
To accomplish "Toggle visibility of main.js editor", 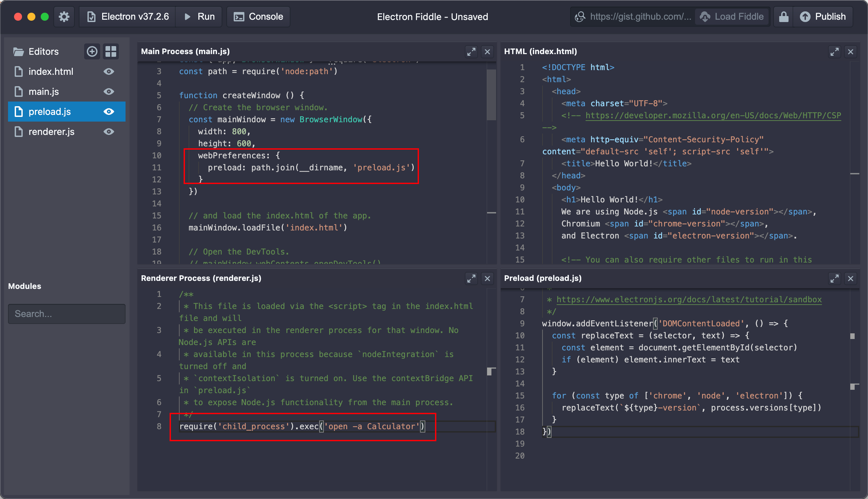I will click(109, 92).
